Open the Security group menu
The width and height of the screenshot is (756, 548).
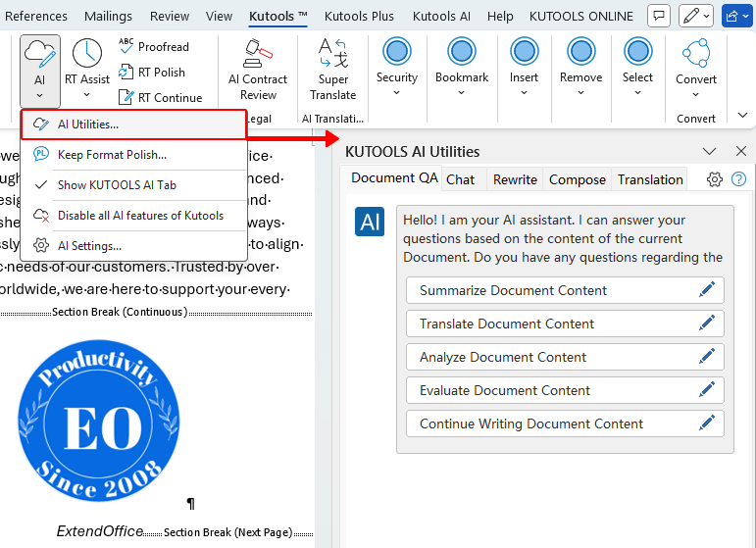click(397, 68)
